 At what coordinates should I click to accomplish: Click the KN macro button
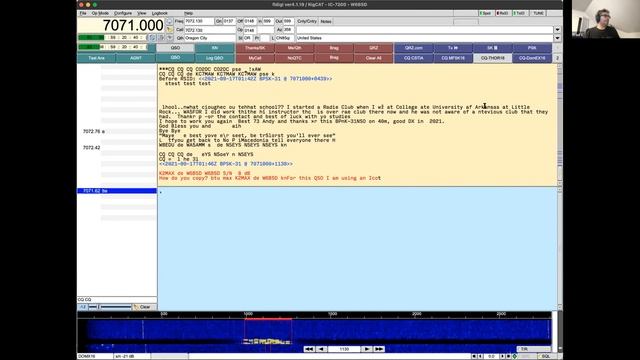tap(215, 48)
